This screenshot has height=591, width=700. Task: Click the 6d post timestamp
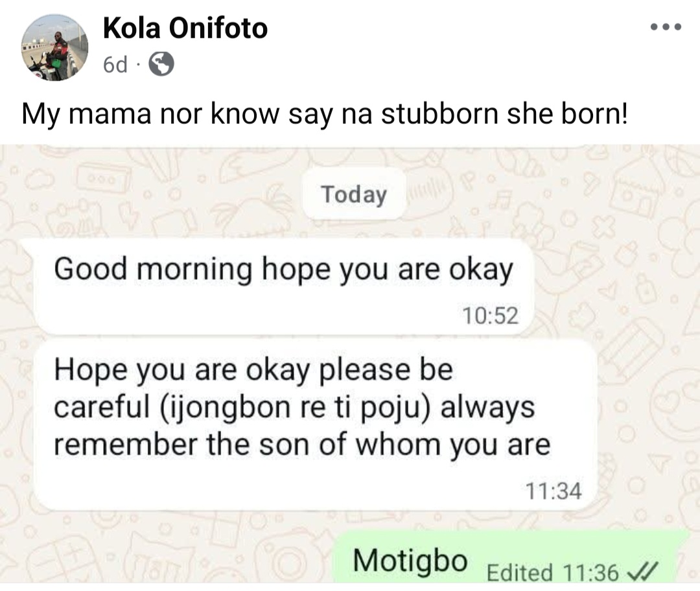click(115, 64)
